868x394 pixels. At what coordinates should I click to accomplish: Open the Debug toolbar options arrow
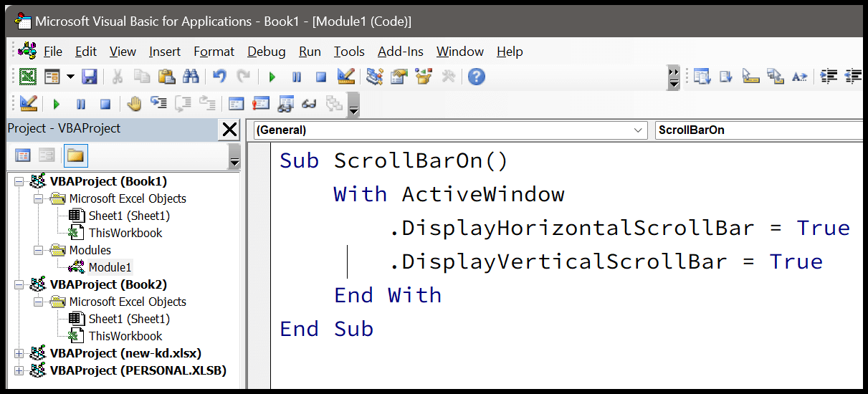pyautogui.click(x=353, y=105)
